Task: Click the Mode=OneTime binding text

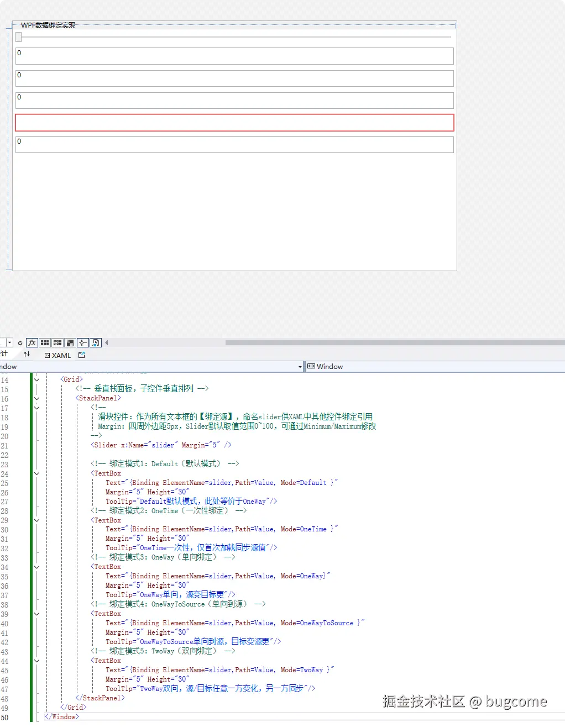Action: (x=304, y=529)
